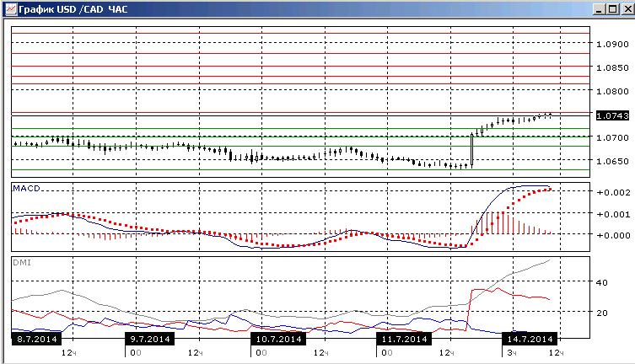
Task: Click the title bar text График USD/CAD ЧАС
Action: tap(73, 9)
